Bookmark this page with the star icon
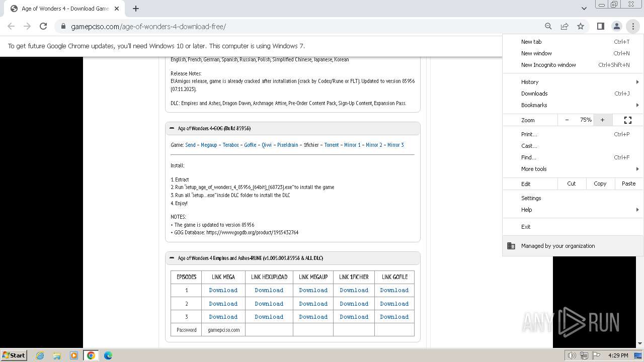 [x=581, y=26]
